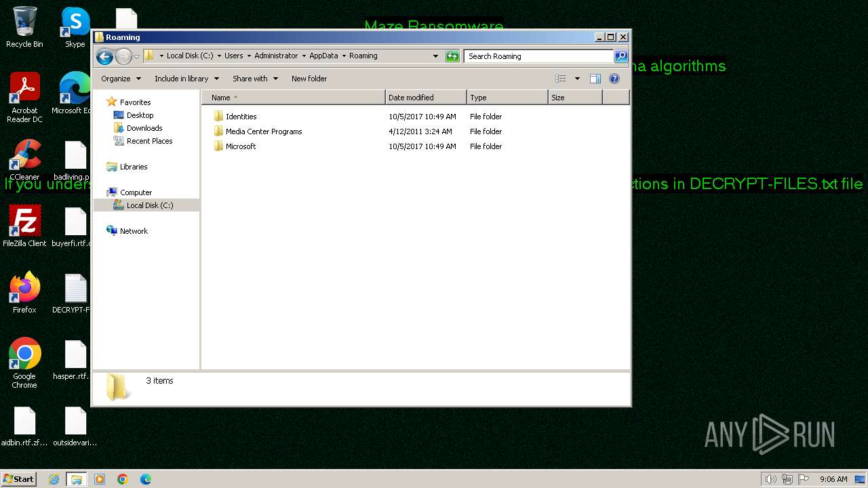Select the Microsoft folder

(235, 146)
